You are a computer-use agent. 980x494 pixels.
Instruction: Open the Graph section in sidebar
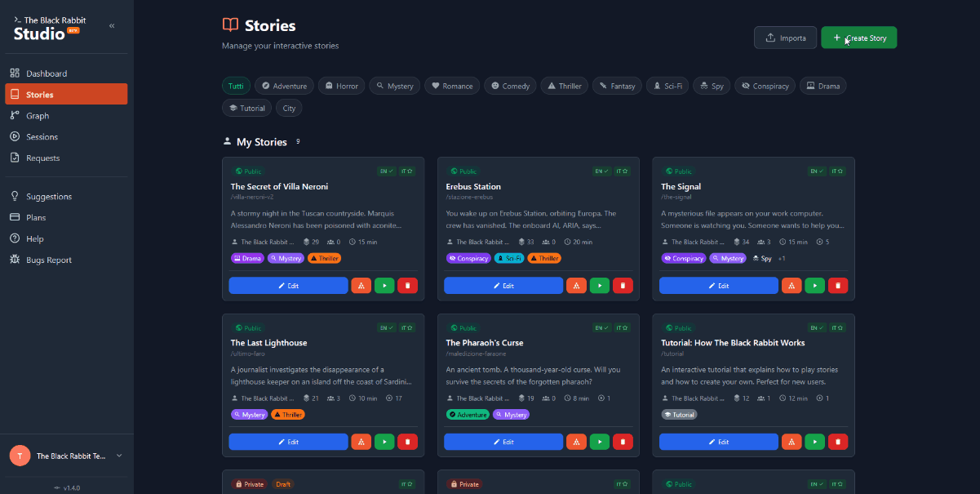(x=66, y=116)
